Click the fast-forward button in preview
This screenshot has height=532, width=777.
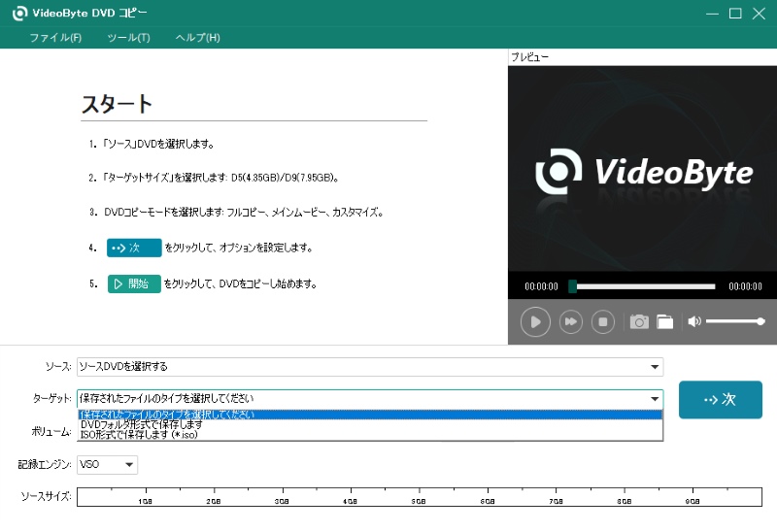pos(571,322)
